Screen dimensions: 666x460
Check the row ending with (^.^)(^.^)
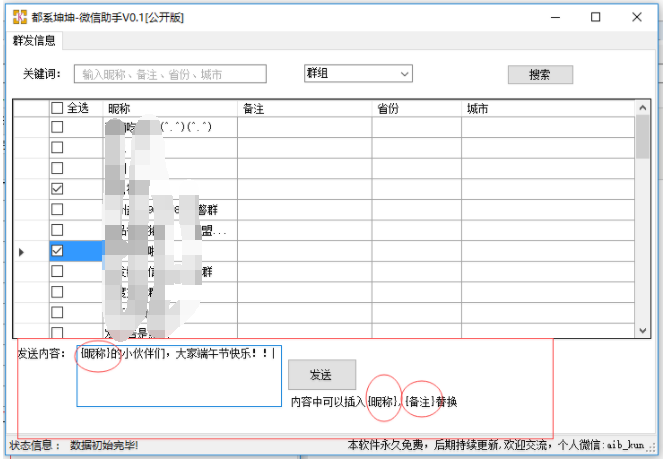[57, 127]
